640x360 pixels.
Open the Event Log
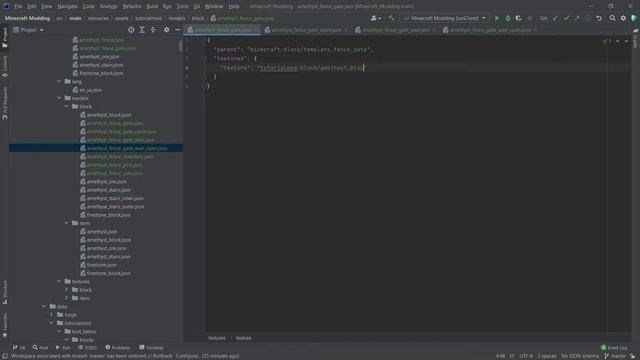(614, 348)
